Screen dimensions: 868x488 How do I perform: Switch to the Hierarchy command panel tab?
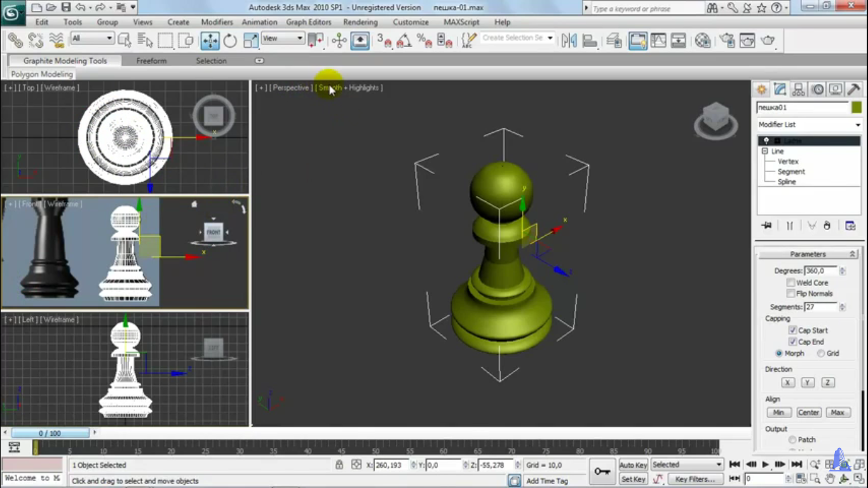point(799,90)
